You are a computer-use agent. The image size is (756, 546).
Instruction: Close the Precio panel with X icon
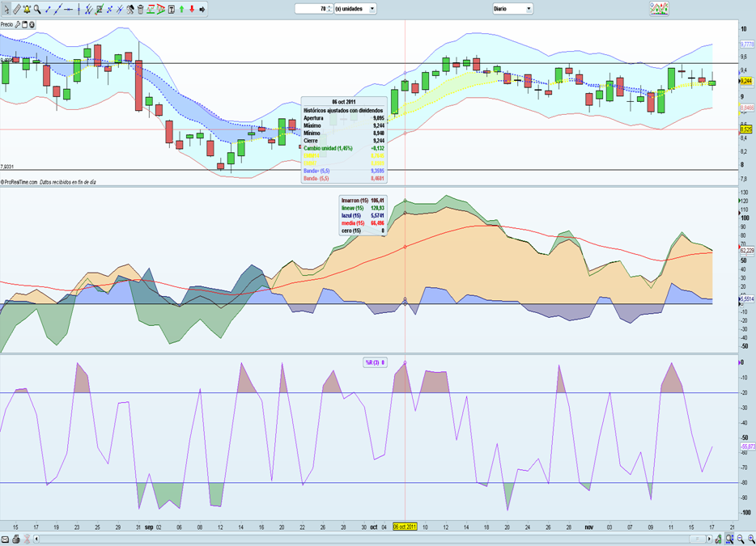click(x=32, y=25)
